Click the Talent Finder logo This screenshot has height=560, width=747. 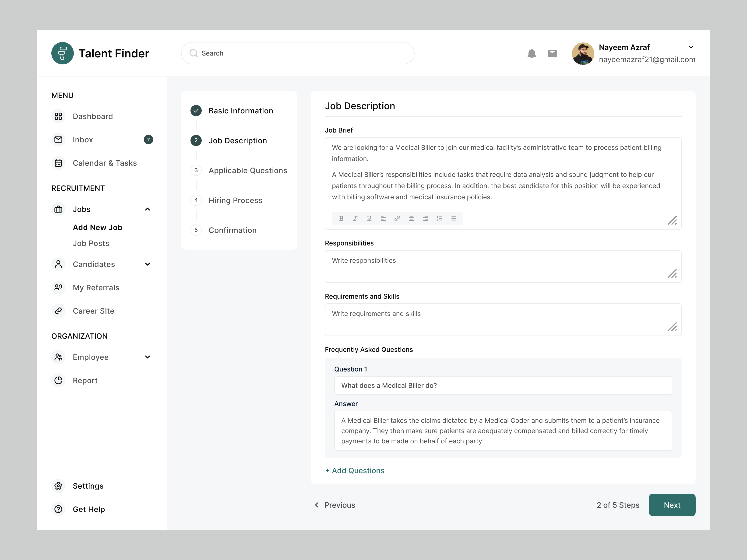click(63, 53)
